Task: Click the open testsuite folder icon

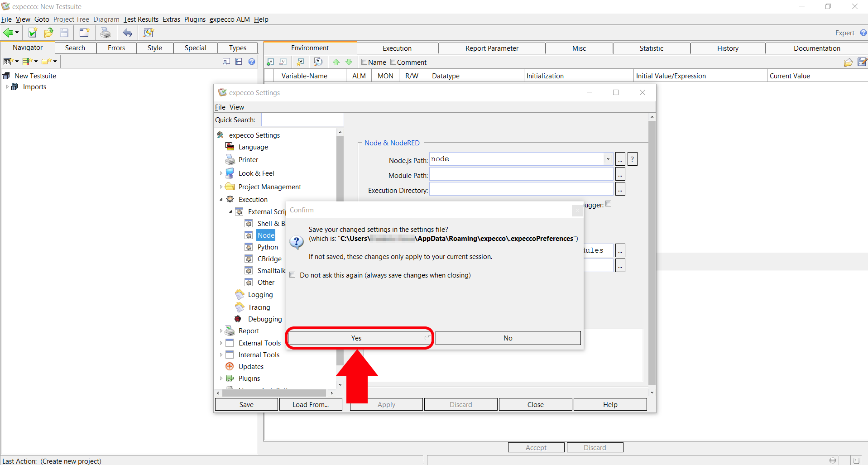Action: pyautogui.click(x=48, y=33)
